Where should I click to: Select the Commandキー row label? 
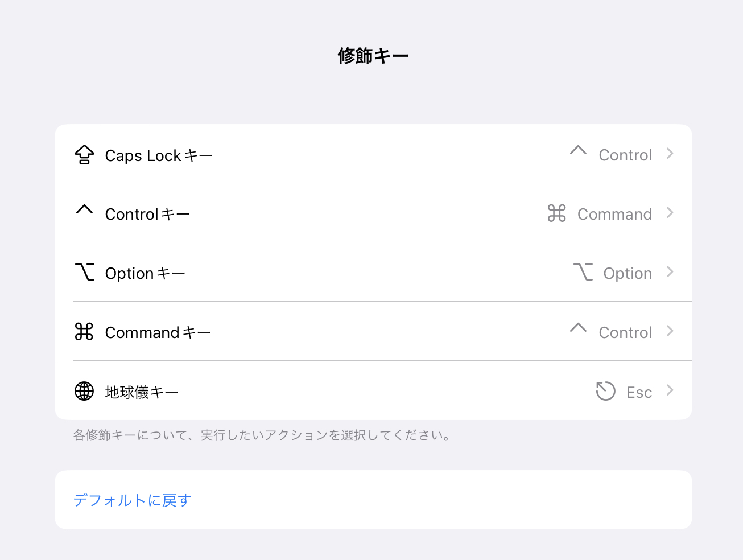[158, 332]
